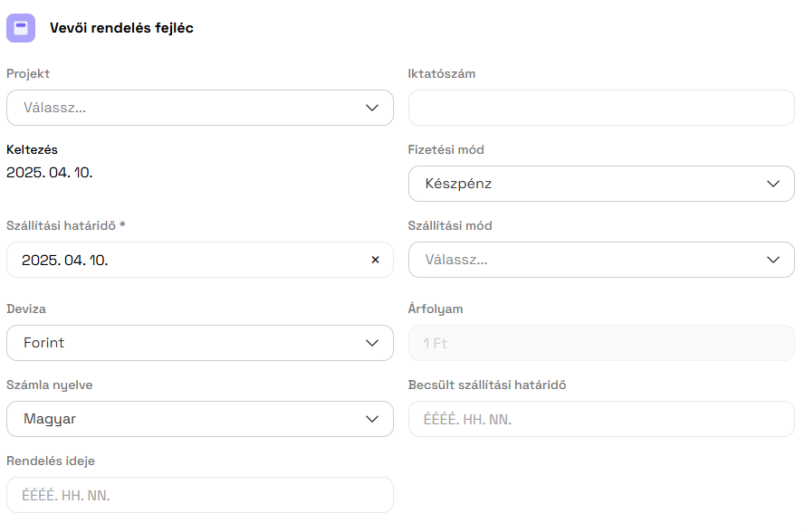Open the Szállítási mód dropdown

coord(600,260)
